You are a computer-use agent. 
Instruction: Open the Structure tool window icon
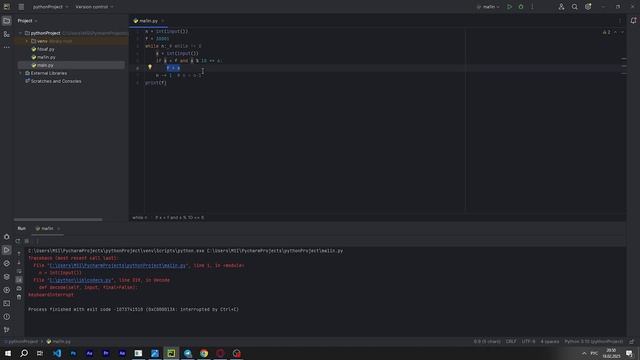(x=7, y=34)
